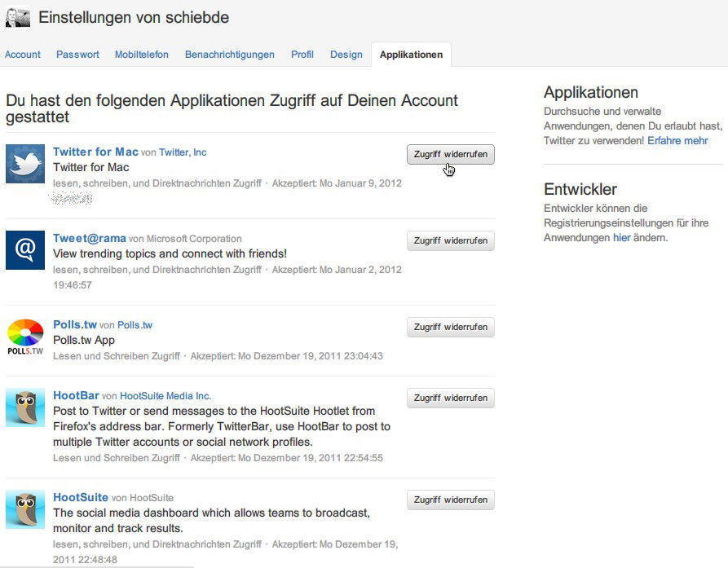Click 'Akzeptiert: Mo Dezember 19, 2011 22:54:55' text

pos(286,457)
